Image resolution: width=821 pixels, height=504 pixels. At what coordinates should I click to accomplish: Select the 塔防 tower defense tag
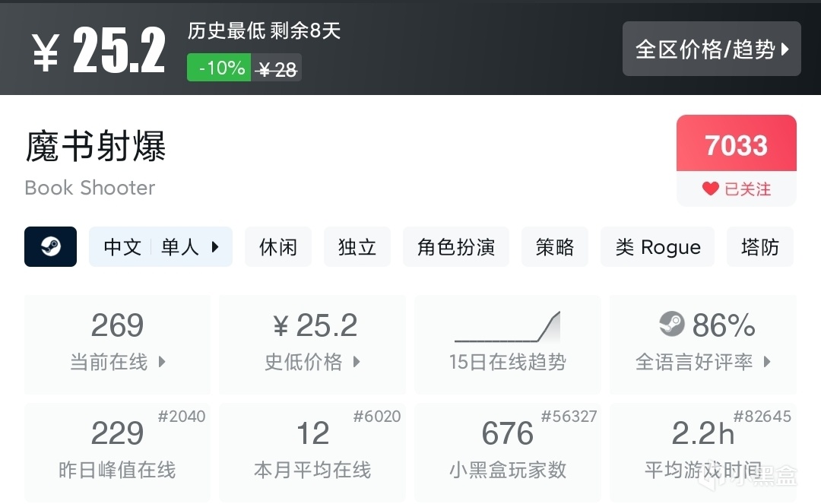point(759,247)
